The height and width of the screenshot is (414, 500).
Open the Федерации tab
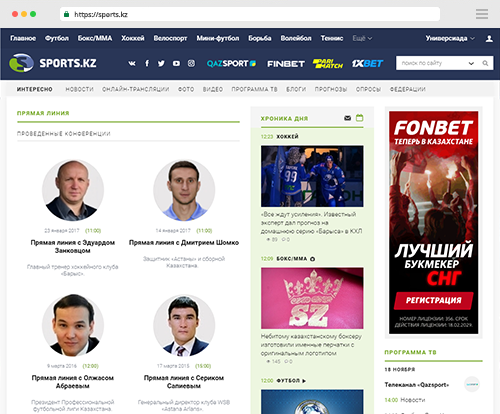(408, 89)
